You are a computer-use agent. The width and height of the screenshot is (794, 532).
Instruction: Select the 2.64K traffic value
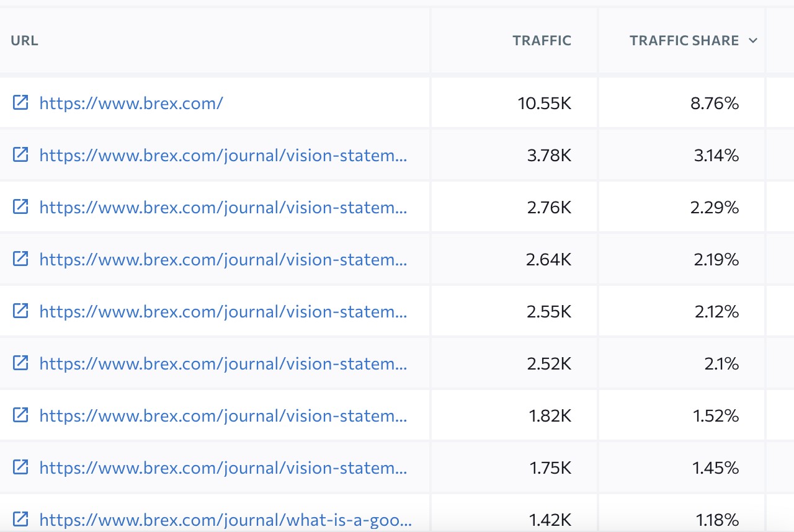[548, 259]
